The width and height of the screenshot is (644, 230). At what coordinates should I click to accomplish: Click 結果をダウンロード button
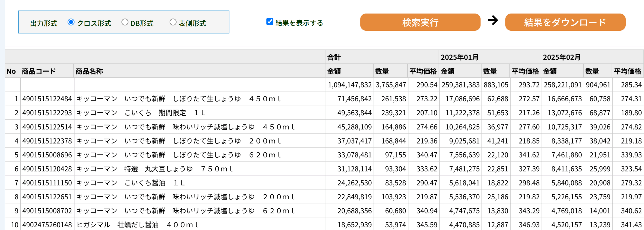(x=565, y=22)
